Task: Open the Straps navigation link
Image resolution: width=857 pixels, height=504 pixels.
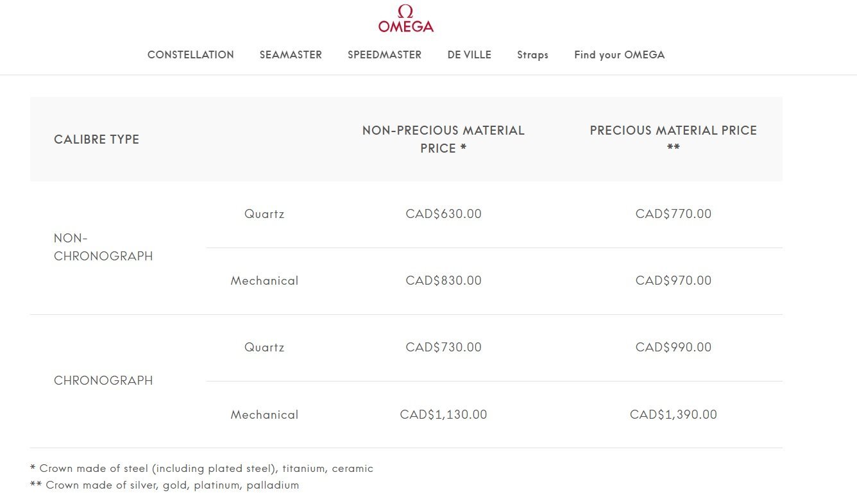Action: point(532,55)
